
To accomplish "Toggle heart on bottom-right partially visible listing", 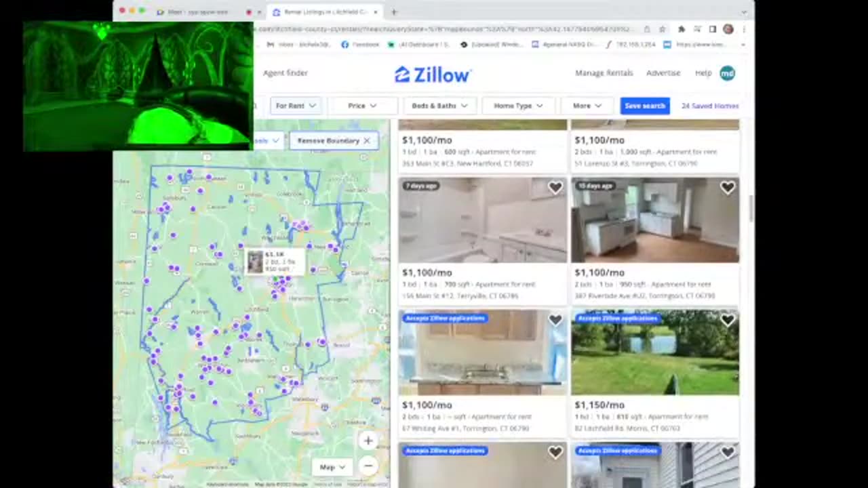I will click(728, 452).
